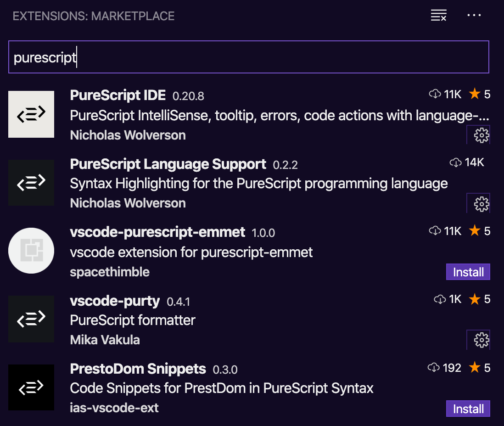Screen dimensions: 504x426
Task: Select the PrestoDom Snippets extension title
Action: tap(138, 369)
